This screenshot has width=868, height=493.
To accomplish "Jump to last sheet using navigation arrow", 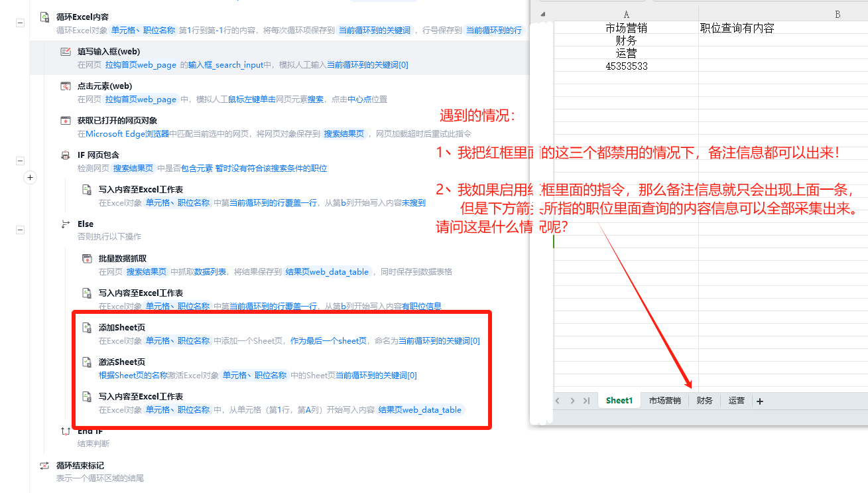I will point(587,401).
